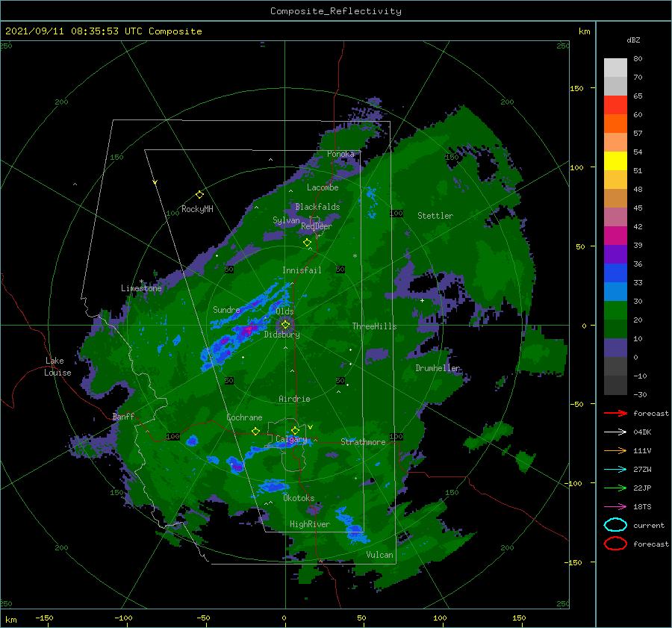Screen dimensions: 672x628
Task: Select the Didsbury label on map
Action: pos(282,335)
